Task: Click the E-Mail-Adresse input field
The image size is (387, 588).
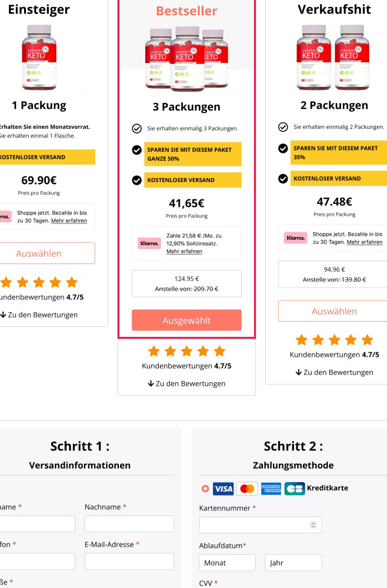Action: point(129,562)
